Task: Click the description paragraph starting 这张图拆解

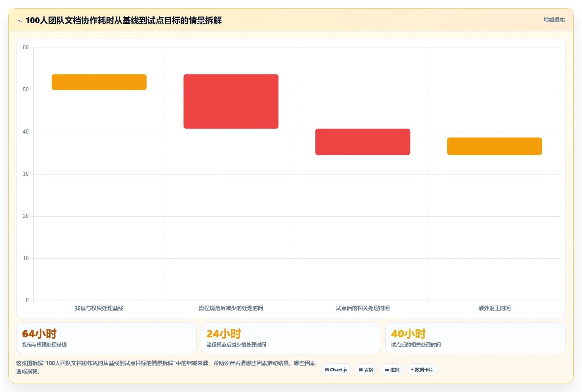Action: coord(166,367)
